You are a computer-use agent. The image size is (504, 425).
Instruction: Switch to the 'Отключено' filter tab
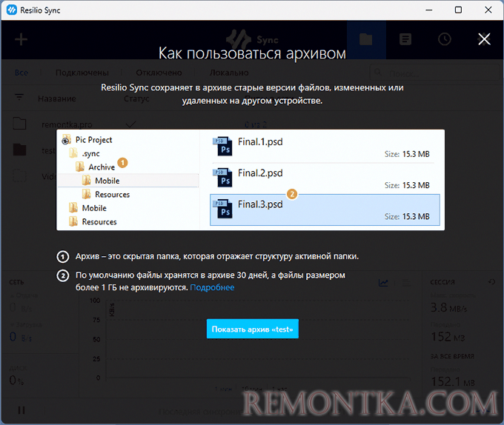[159, 73]
